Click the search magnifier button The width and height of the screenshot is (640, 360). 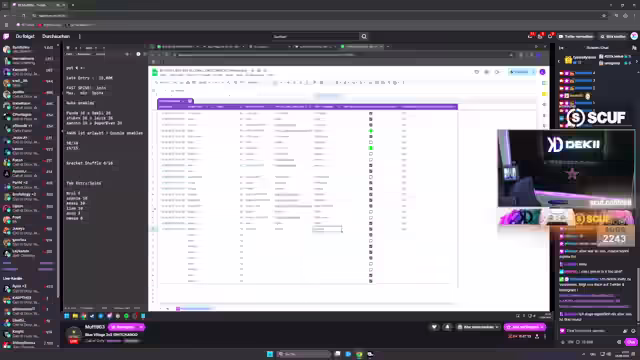[x=364, y=36]
